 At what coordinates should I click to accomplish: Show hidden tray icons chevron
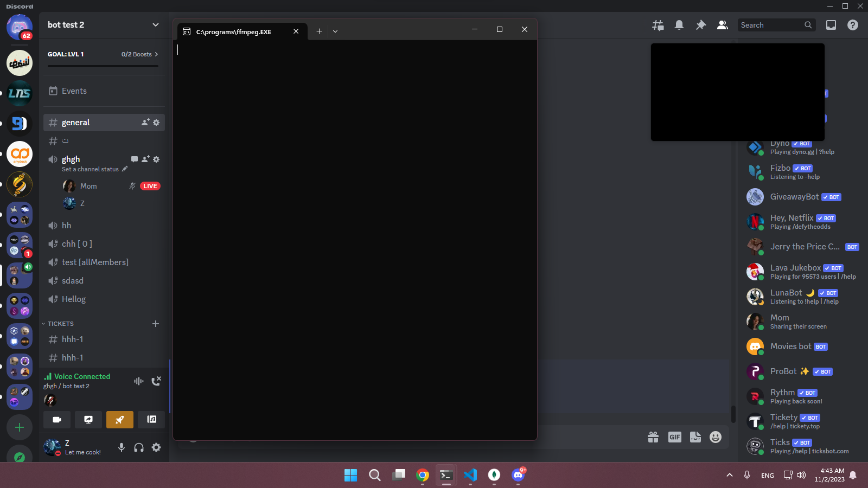point(730,475)
